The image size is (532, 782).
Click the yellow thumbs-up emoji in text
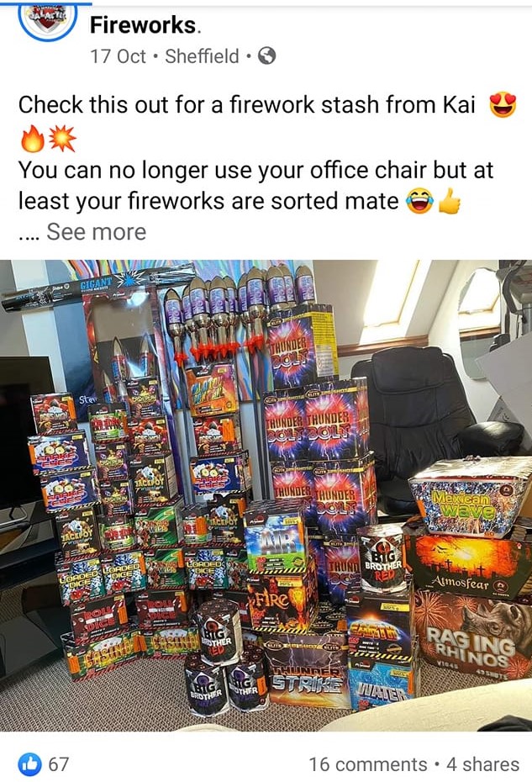(450, 202)
